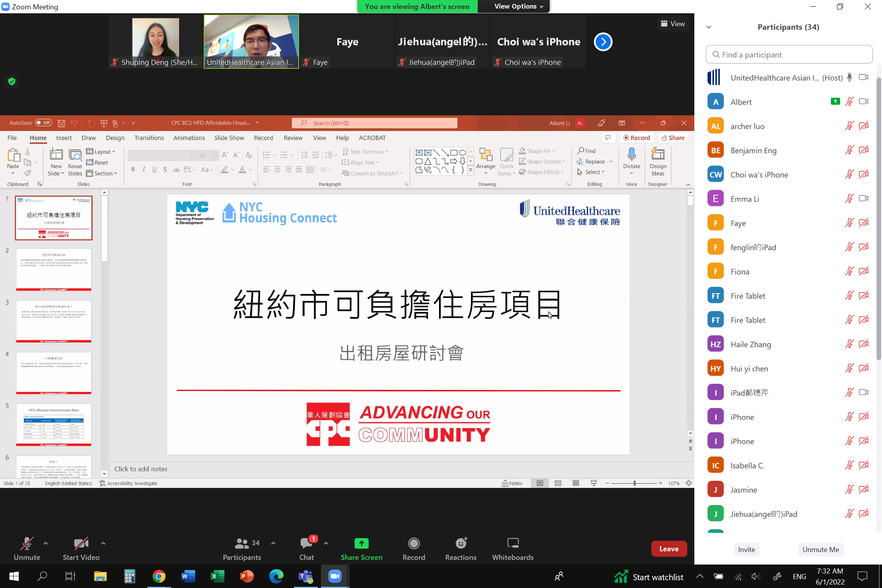The height and width of the screenshot is (588, 882).
Task: Toggle the AutoSave switch
Action: pyautogui.click(x=43, y=123)
